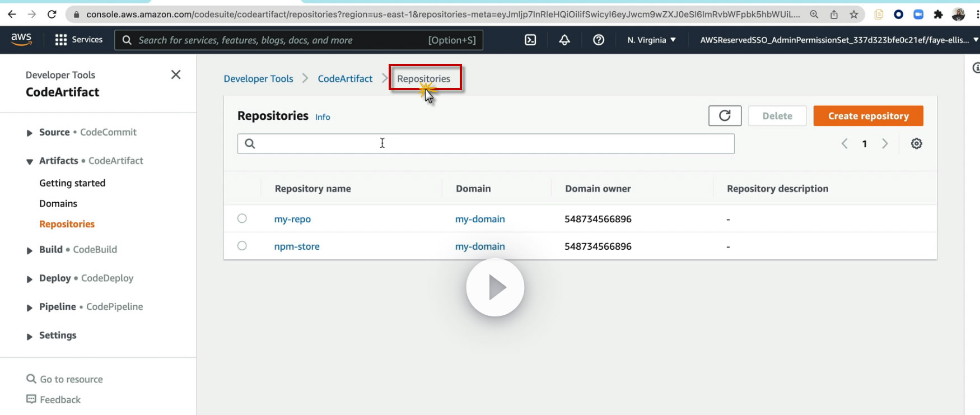980x415 pixels.
Task: Open Feedback from the sidebar
Action: 54,399
